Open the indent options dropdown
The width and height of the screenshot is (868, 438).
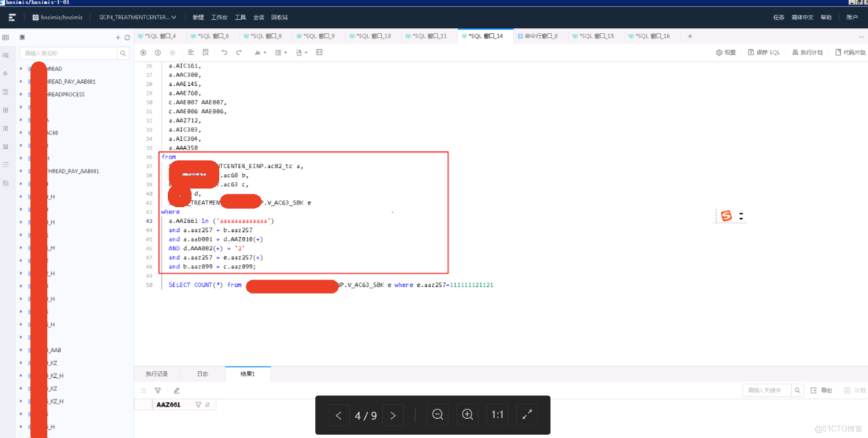pos(281,53)
